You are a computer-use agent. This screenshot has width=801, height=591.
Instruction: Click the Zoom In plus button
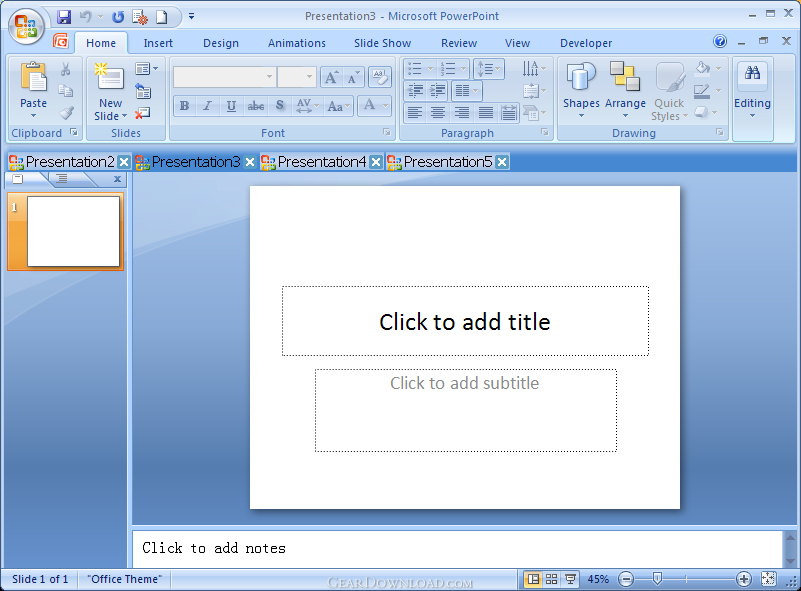(x=743, y=579)
